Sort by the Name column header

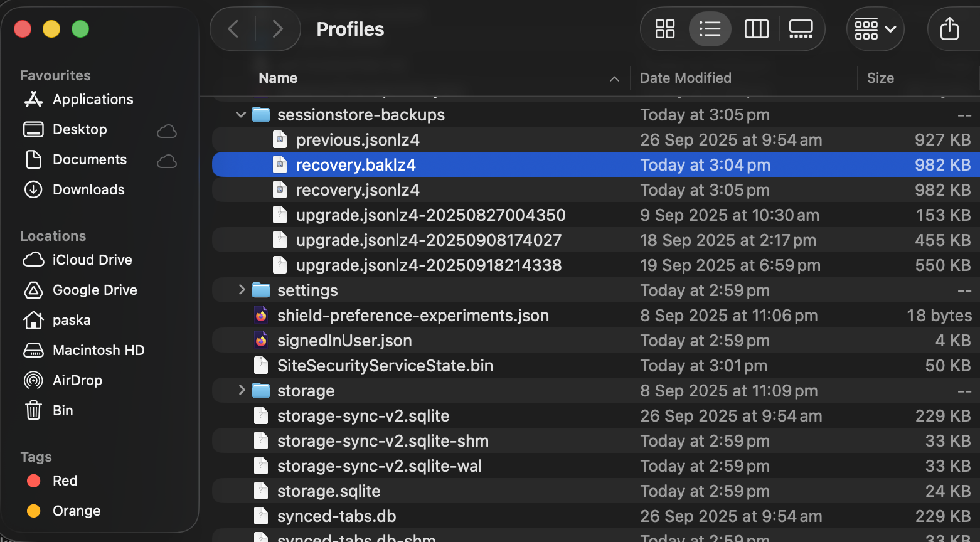pos(278,78)
